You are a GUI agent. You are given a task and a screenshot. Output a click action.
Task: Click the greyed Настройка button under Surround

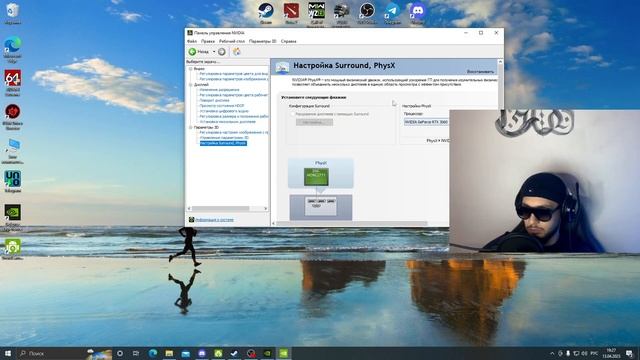(314, 122)
